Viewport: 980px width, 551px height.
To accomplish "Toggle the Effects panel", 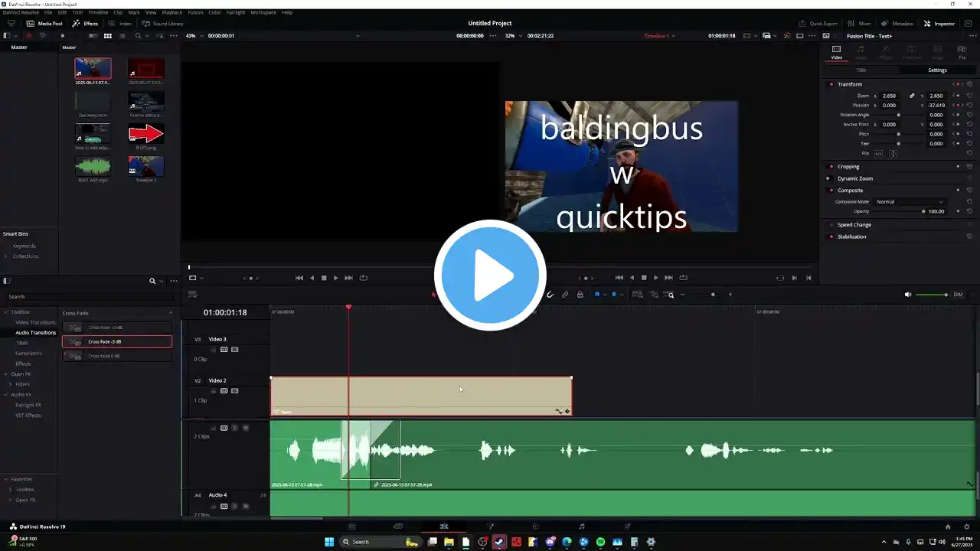I will tap(85, 24).
